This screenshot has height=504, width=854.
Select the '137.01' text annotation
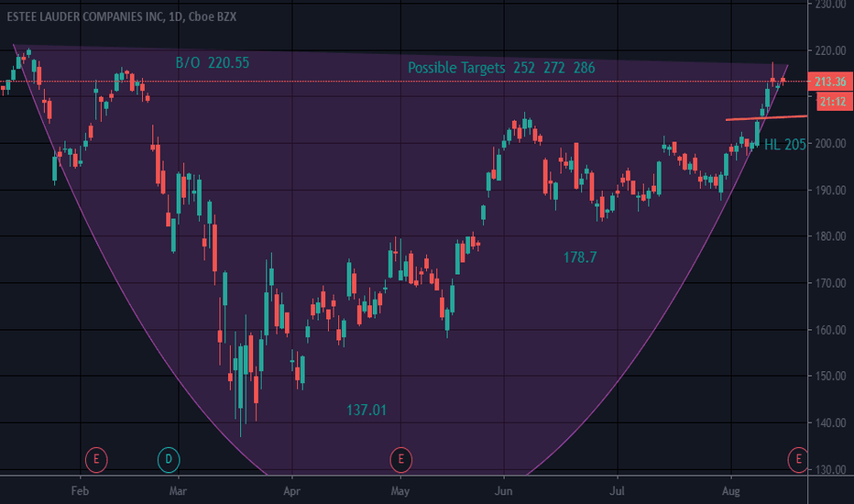366,410
